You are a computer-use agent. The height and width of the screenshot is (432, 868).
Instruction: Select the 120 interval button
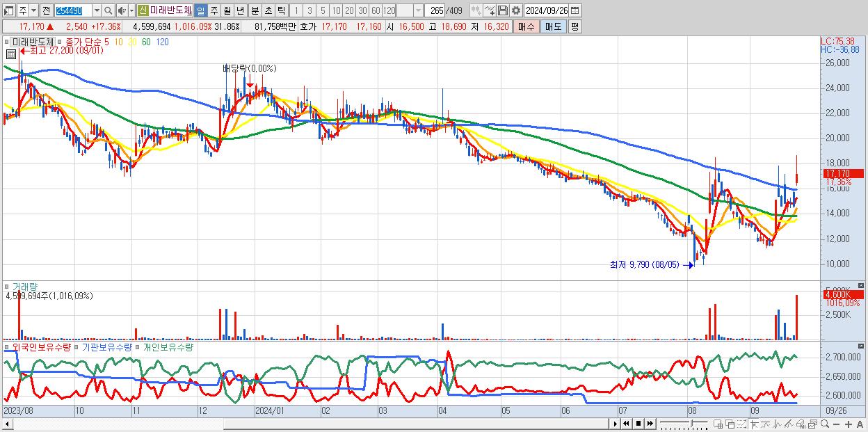pos(389,10)
